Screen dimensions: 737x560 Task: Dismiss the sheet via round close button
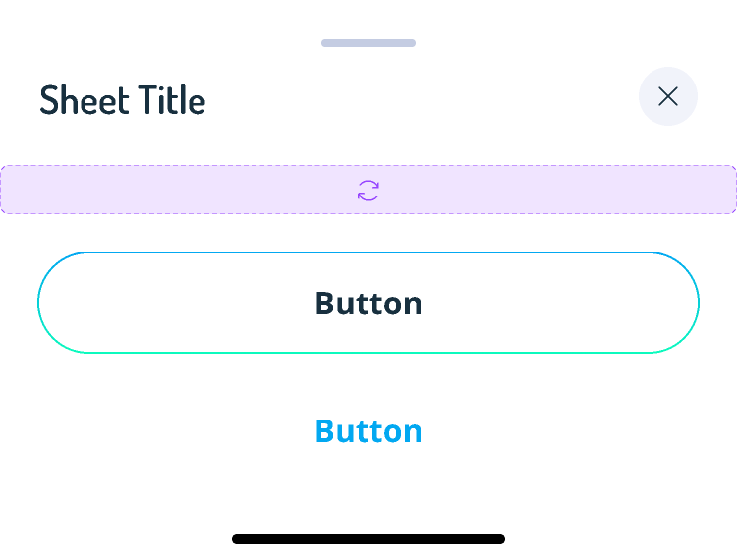[668, 96]
